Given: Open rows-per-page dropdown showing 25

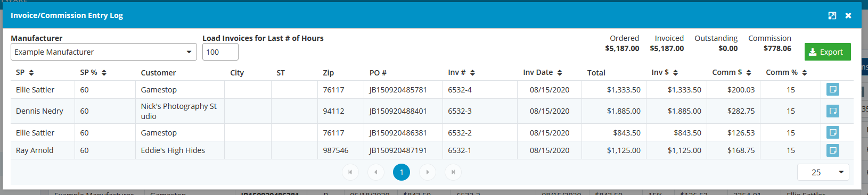Looking at the screenshot, I should coord(823,172).
